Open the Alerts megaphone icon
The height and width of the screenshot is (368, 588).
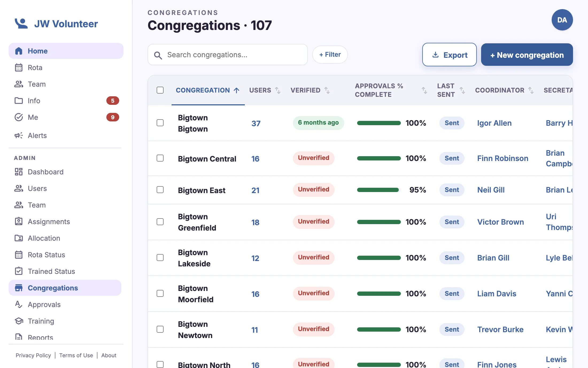(x=19, y=135)
